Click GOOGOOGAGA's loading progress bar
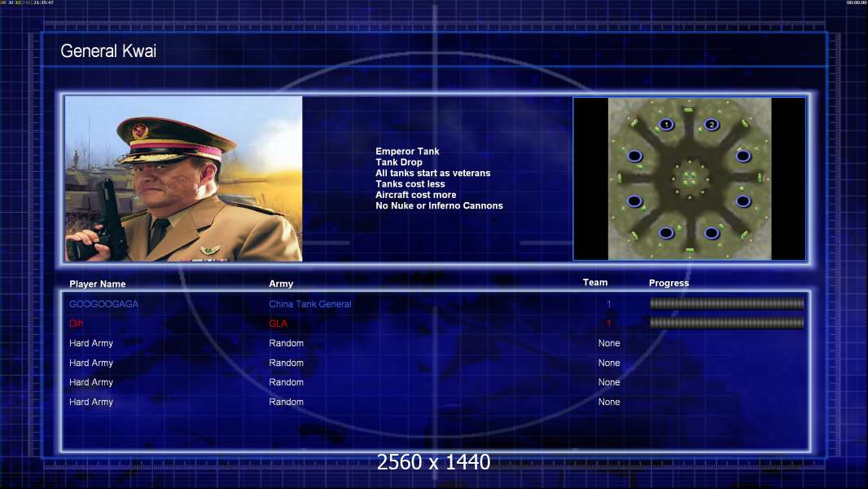Screen dimensions: 868x489 coord(727,303)
